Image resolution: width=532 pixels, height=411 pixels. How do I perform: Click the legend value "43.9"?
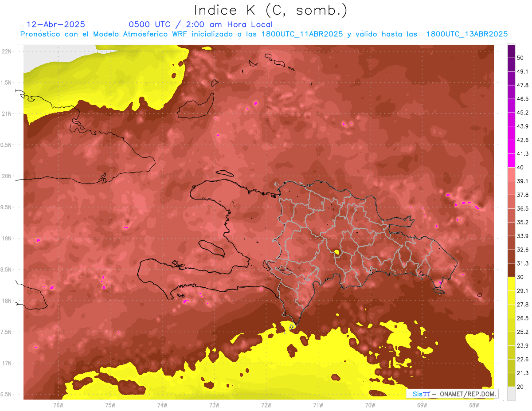click(523, 126)
